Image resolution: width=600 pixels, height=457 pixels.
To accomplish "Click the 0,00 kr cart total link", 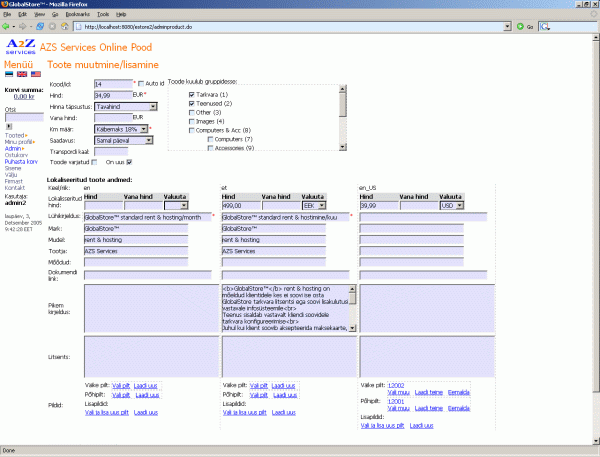I will 24,96.
